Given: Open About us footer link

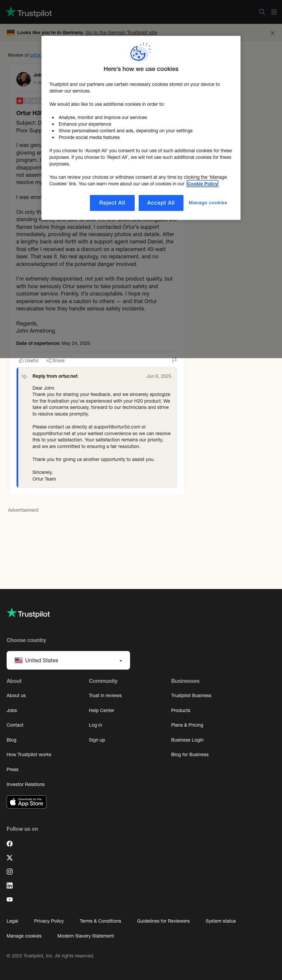Looking at the screenshot, I should click(16, 695).
